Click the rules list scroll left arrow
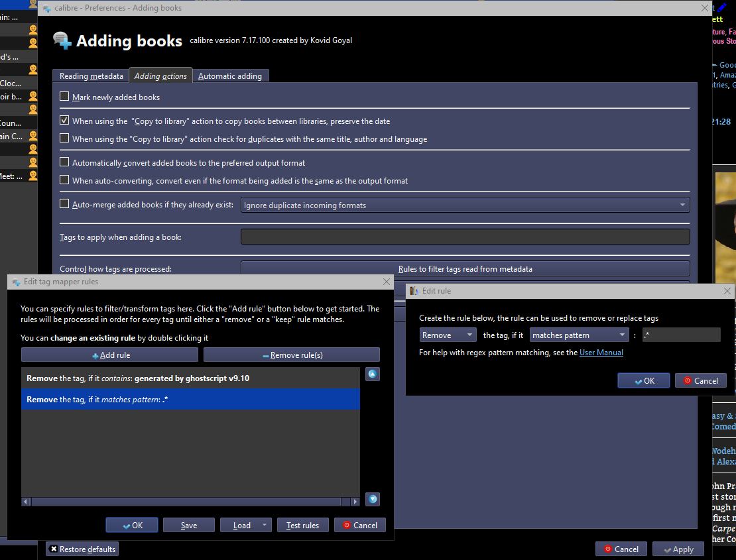Screen dimensions: 736x560 pyautogui.click(x=26, y=502)
